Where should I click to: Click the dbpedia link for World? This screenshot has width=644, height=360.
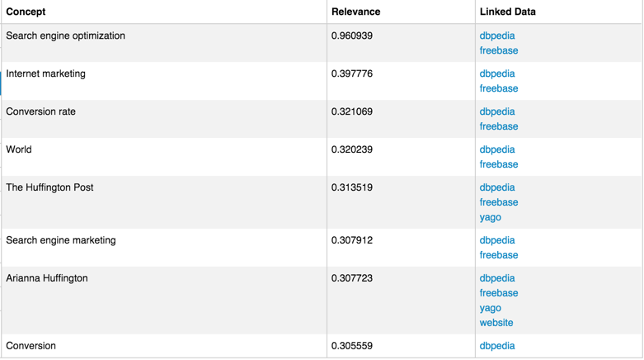pos(496,149)
